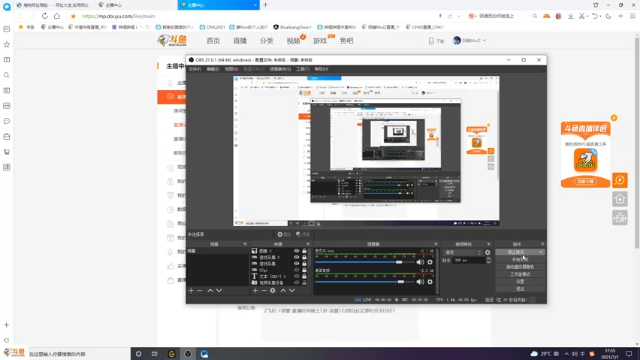640x360 pixels.
Task: Open OBS 工具(T) menu
Action: (302, 69)
